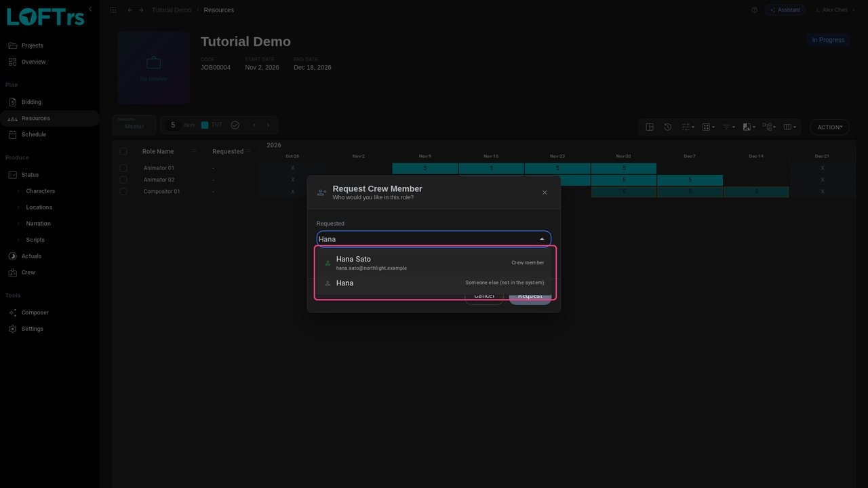Open the help icon in the top bar
Screen dimensions: 868x488
755,10
